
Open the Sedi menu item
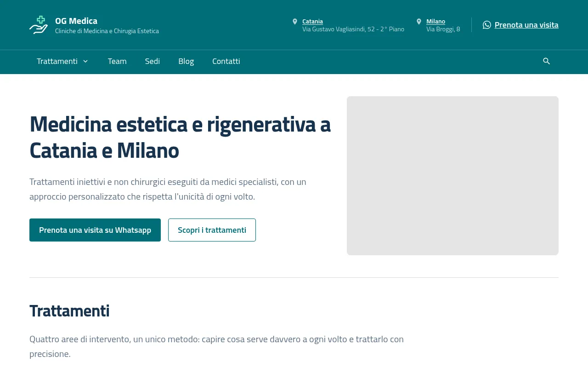(x=153, y=61)
